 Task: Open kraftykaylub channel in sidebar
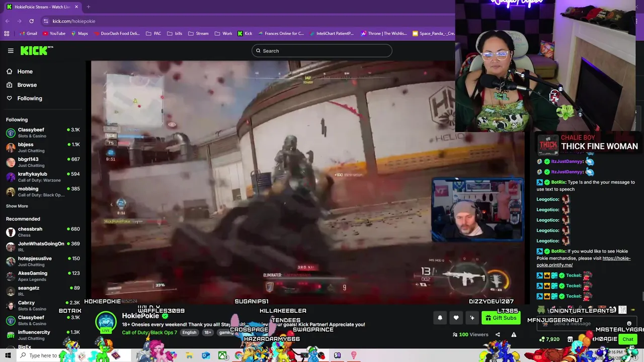tap(43, 177)
